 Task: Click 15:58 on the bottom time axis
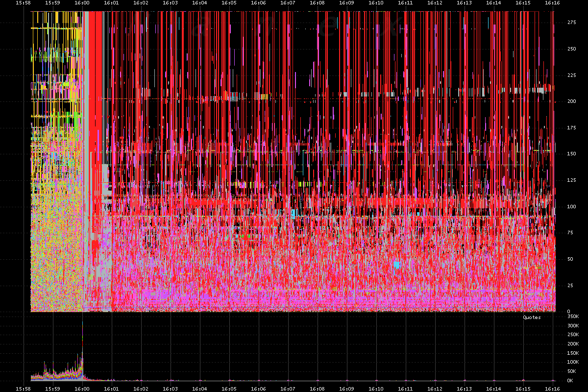23,389
